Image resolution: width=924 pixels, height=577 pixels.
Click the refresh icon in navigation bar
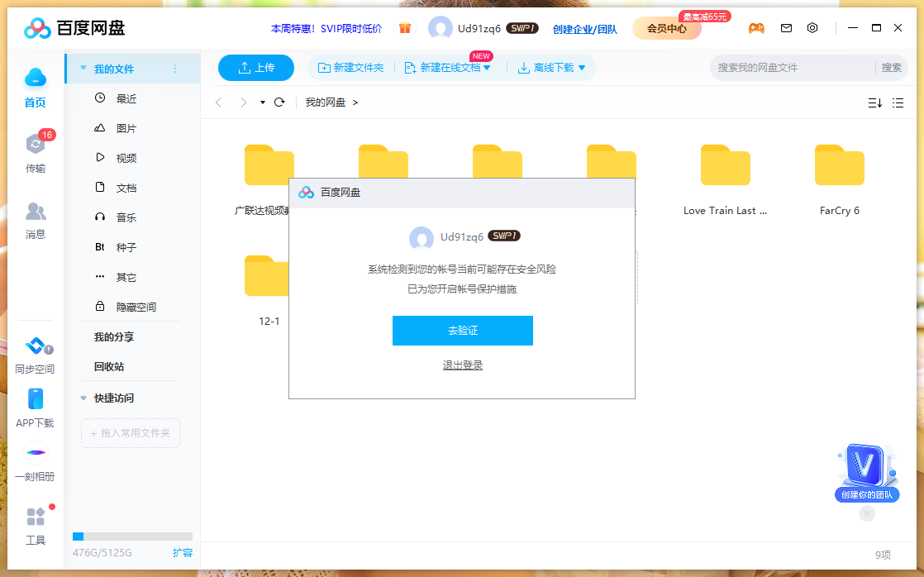[279, 103]
